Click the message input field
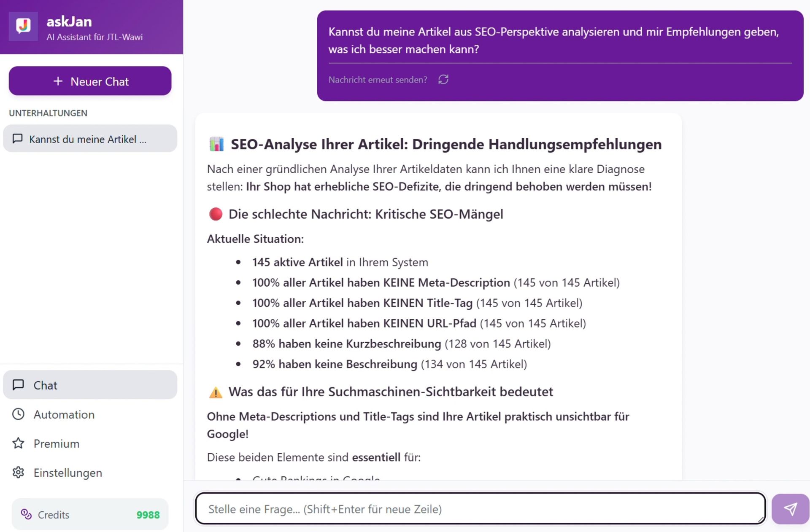 pyautogui.click(x=480, y=509)
